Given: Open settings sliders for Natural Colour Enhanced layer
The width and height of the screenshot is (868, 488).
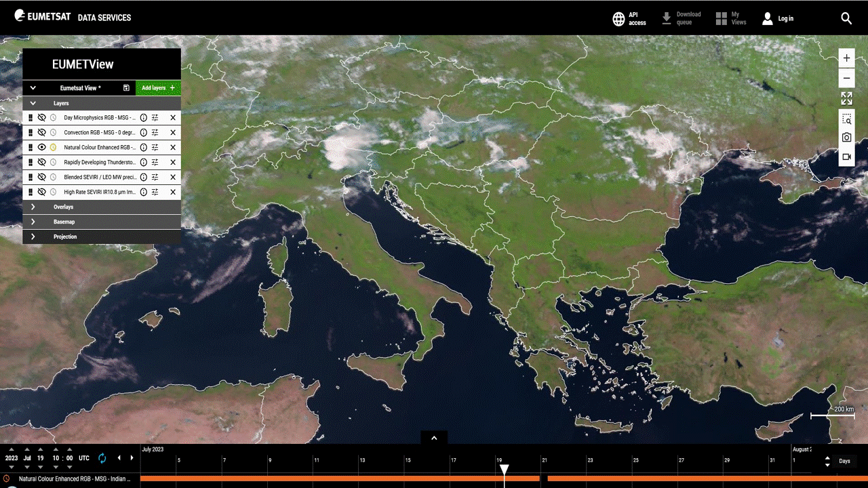Looking at the screenshot, I should click(x=155, y=147).
